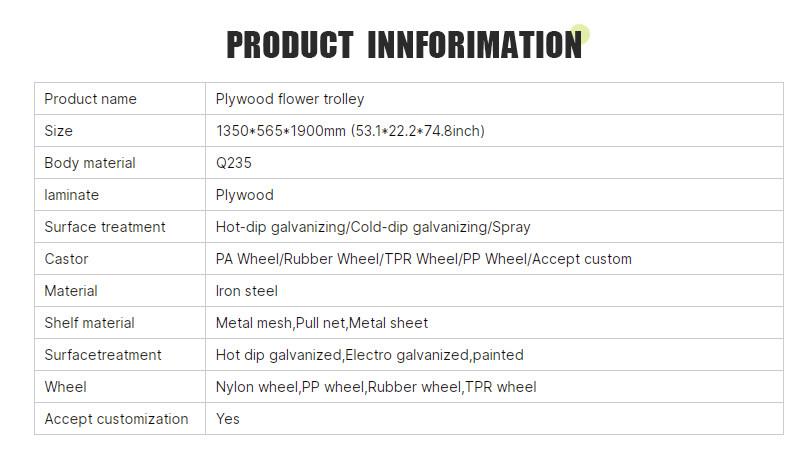Click the green dot near heading
807x455 pixels.
coord(580,34)
